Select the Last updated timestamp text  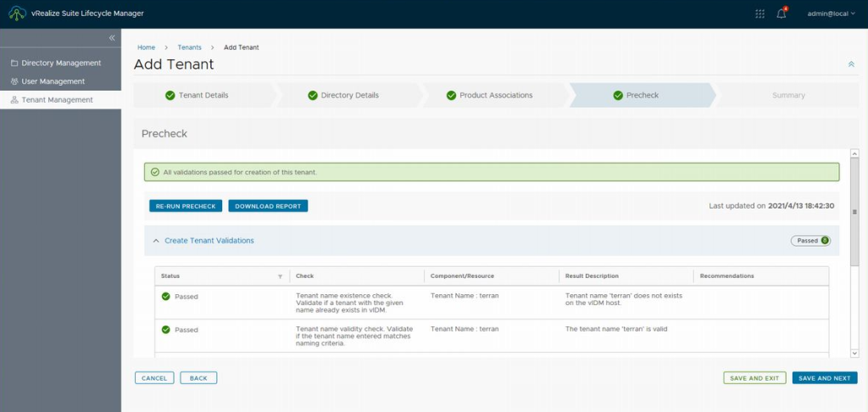click(x=771, y=206)
